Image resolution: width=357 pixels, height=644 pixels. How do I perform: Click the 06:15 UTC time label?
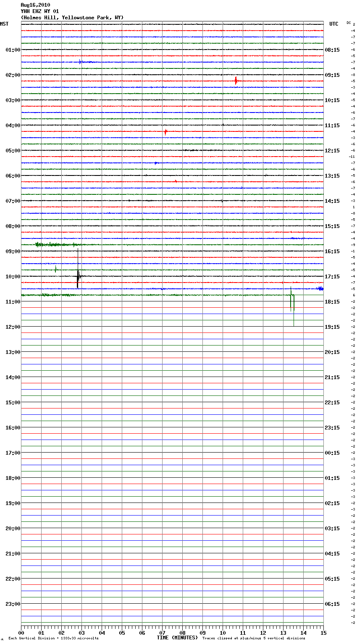(332, 604)
